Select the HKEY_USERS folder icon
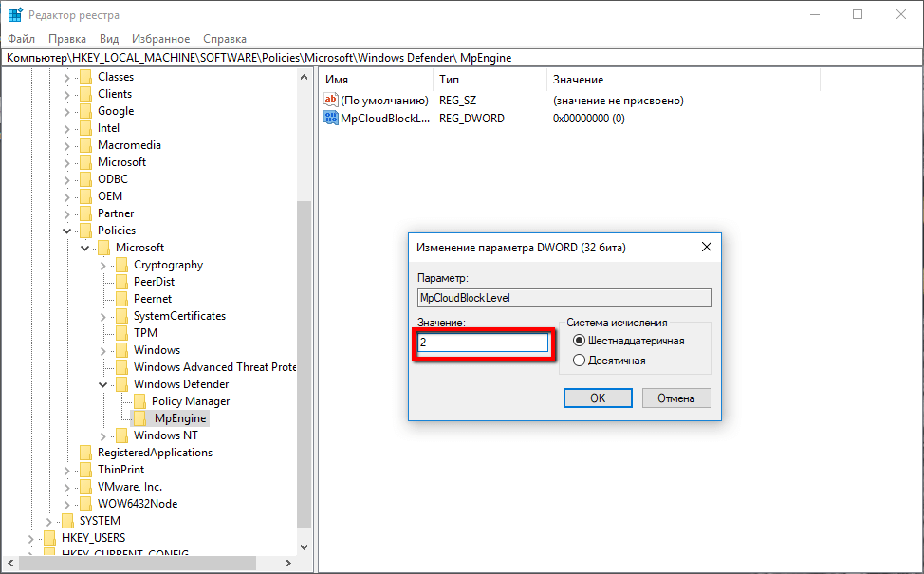The height and width of the screenshot is (574, 924). pos(50,538)
